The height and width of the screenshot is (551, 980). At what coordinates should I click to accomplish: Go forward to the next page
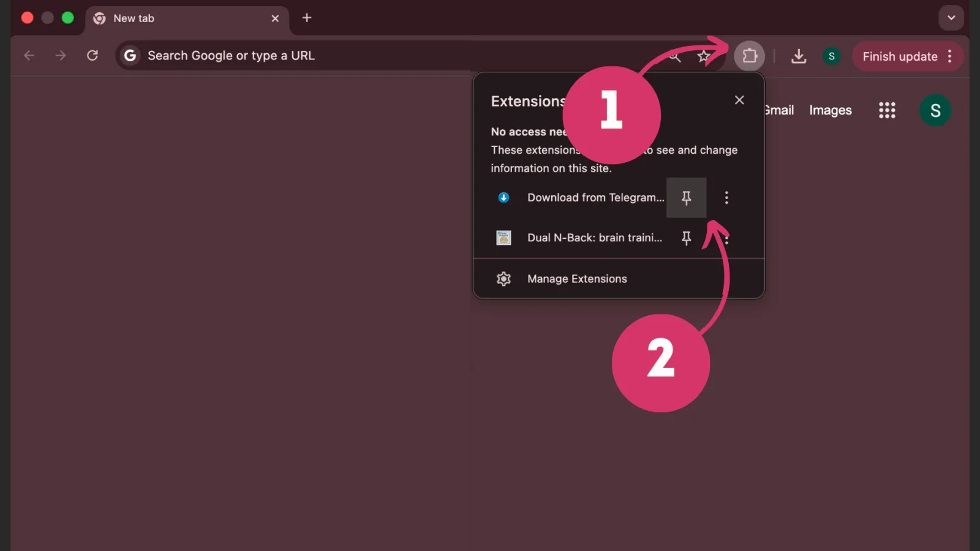click(x=61, y=56)
